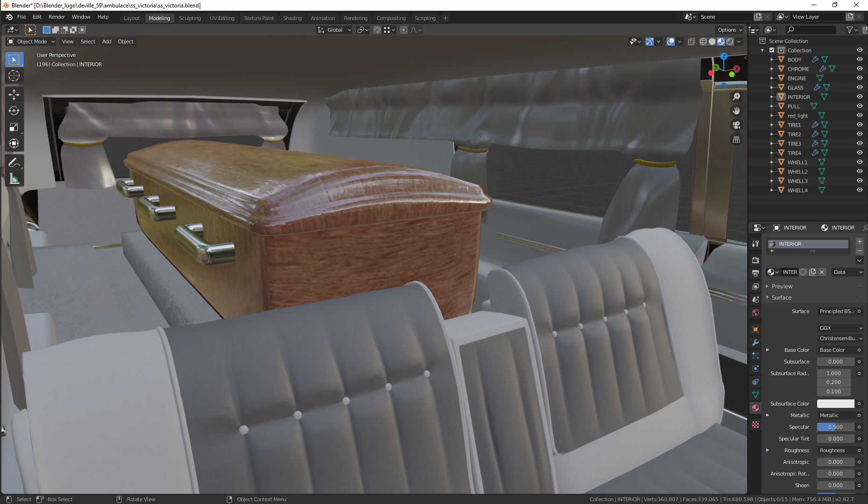Screen dimensions: 868x504
Task: Add a new material slot with plus
Action: pos(860,242)
